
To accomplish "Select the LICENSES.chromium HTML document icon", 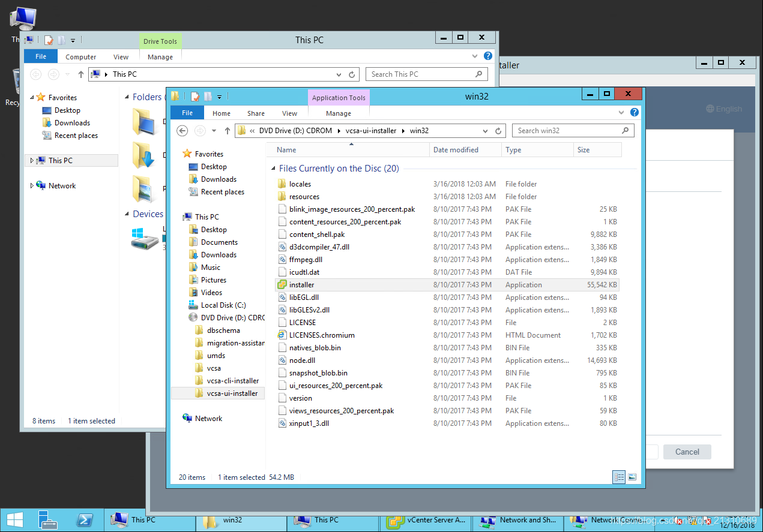I will [282, 335].
